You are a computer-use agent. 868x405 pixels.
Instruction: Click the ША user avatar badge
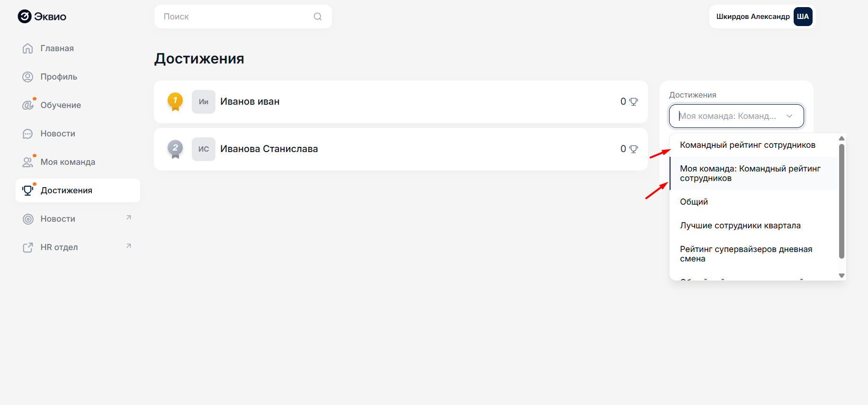pos(803,17)
